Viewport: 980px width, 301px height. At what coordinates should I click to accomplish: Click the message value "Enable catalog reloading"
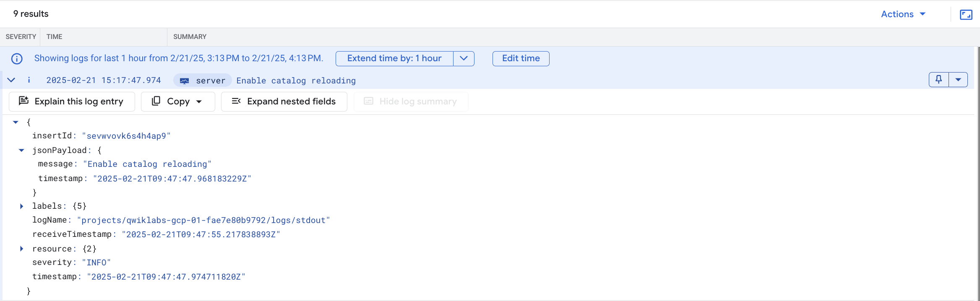[147, 164]
